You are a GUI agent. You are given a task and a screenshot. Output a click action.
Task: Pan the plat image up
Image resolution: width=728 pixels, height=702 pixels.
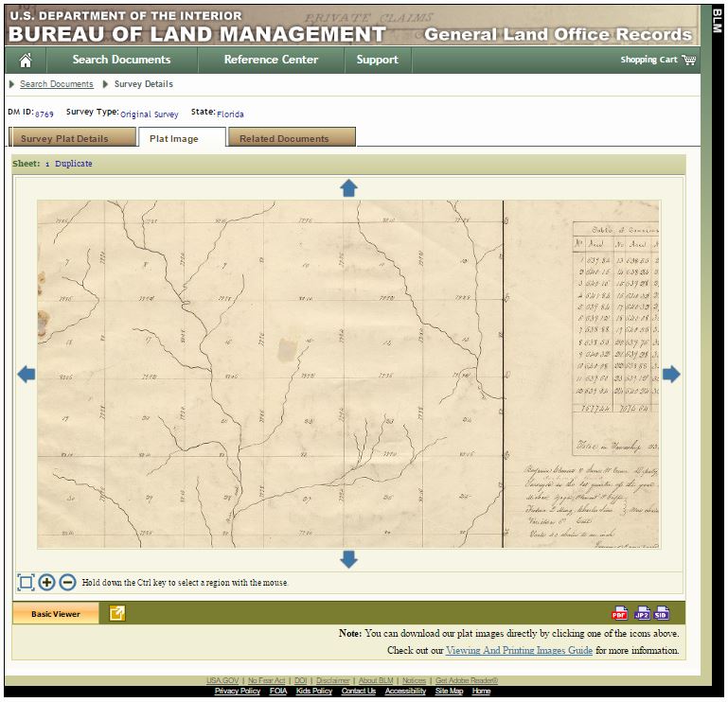pos(348,188)
